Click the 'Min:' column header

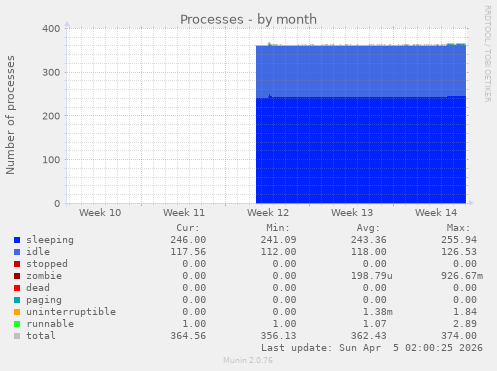tap(278, 228)
